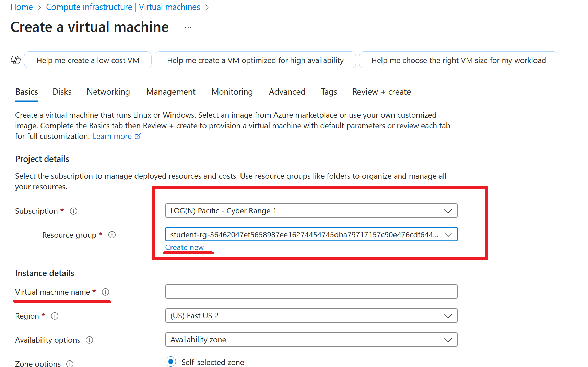This screenshot has width=588, height=367.
Task: Click Help me create a VM optimized for high availability
Action: pyautogui.click(x=255, y=60)
